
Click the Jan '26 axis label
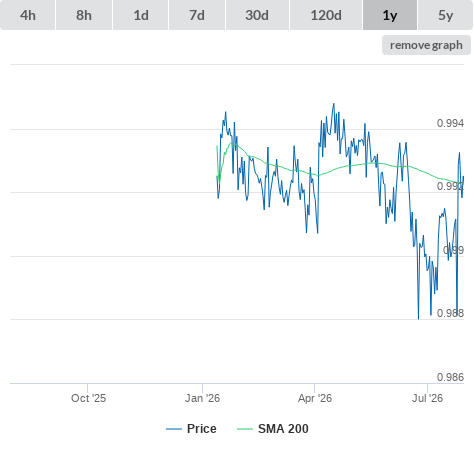202,398
